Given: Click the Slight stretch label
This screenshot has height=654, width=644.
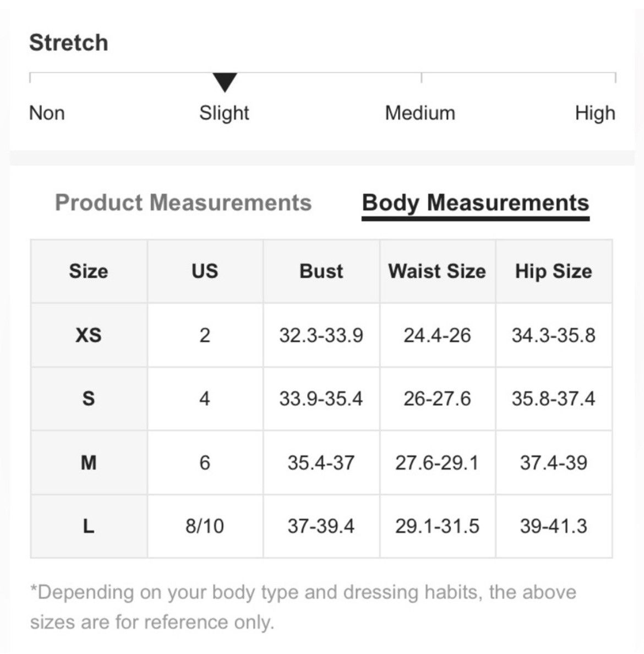Looking at the screenshot, I should (x=224, y=113).
